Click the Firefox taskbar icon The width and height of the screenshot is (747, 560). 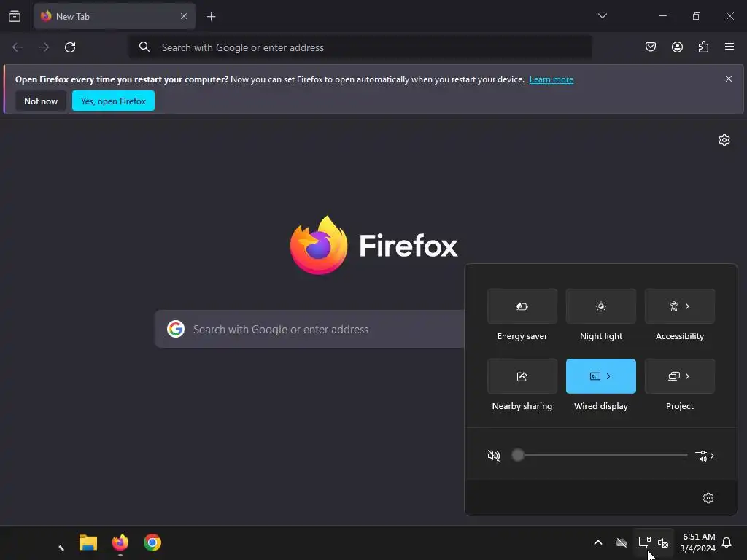point(120,542)
